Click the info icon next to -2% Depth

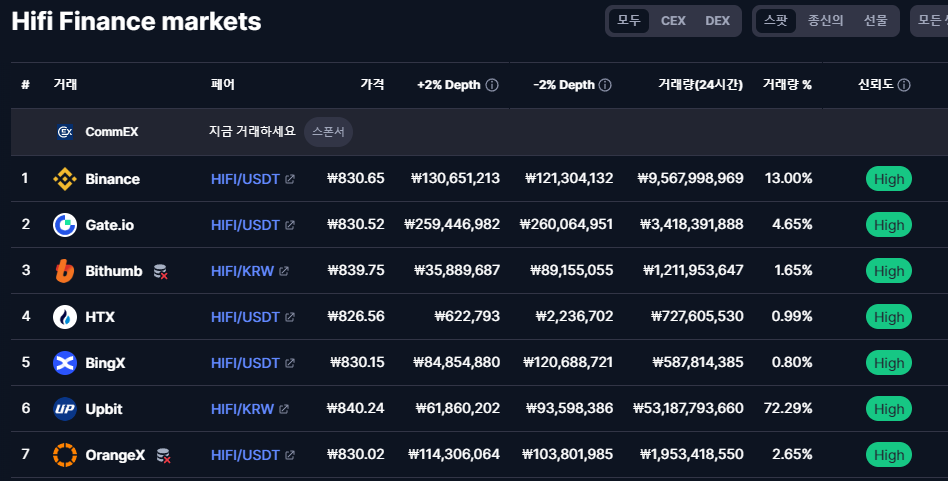605,85
